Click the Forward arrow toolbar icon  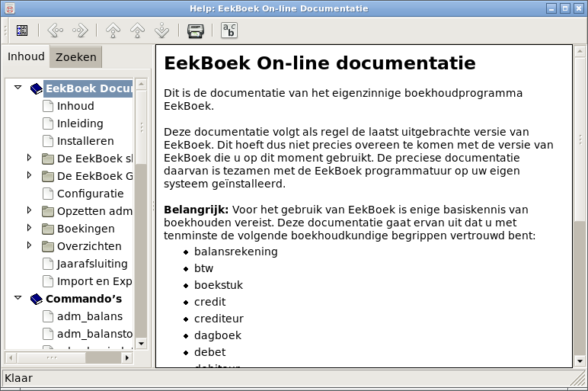click(79, 30)
